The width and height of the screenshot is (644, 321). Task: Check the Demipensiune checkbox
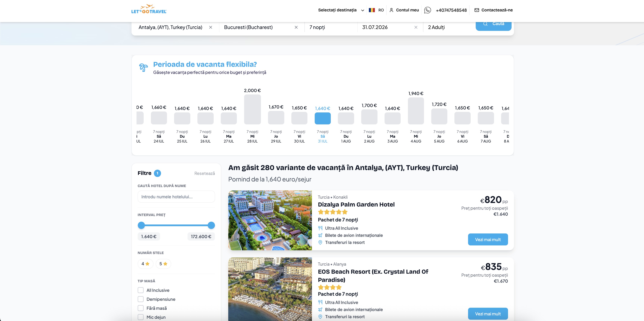click(x=140, y=299)
